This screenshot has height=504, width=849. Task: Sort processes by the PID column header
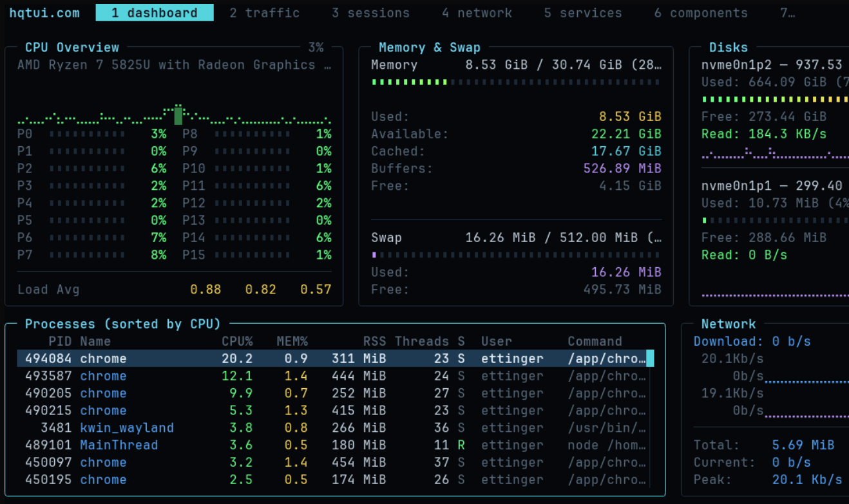(x=60, y=341)
